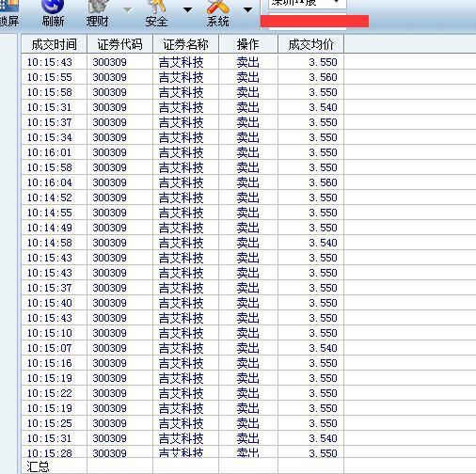Screen dimensions: 476x474
Task: Sort by the 成交均价 column header
Action: pos(310,44)
